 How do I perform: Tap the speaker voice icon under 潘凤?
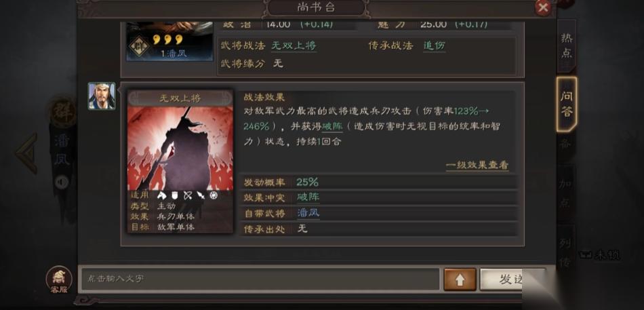62,182
